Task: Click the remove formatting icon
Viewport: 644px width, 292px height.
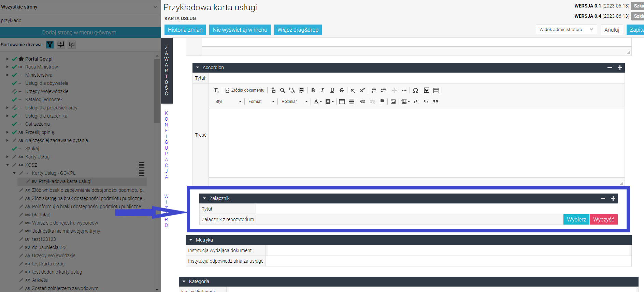Action: click(x=216, y=90)
